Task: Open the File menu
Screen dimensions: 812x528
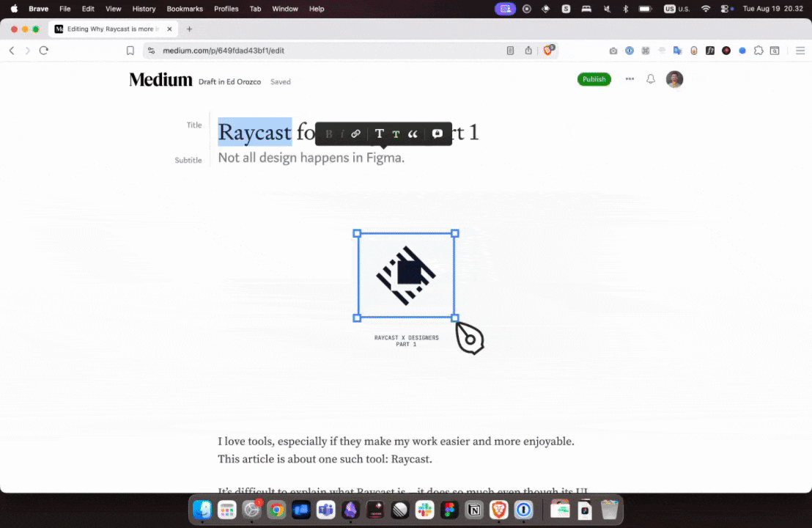Action: coord(64,9)
